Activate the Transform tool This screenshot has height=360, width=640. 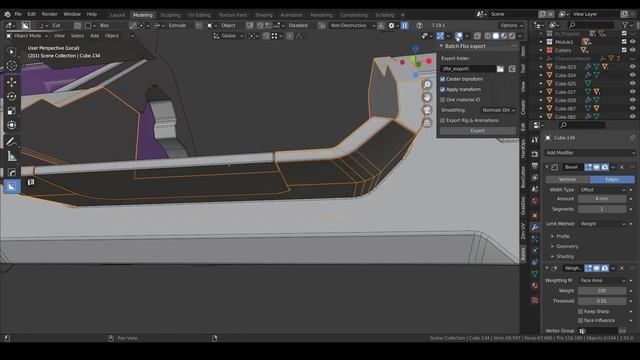(11, 125)
